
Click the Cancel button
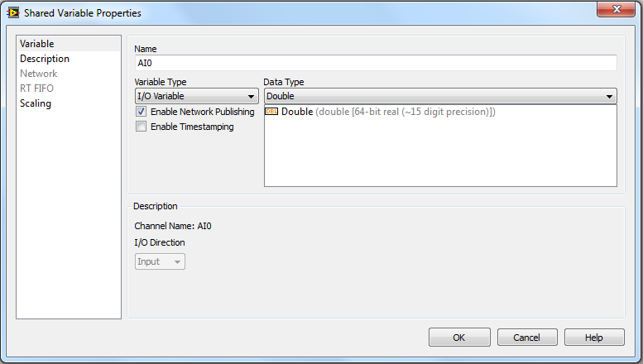527,338
